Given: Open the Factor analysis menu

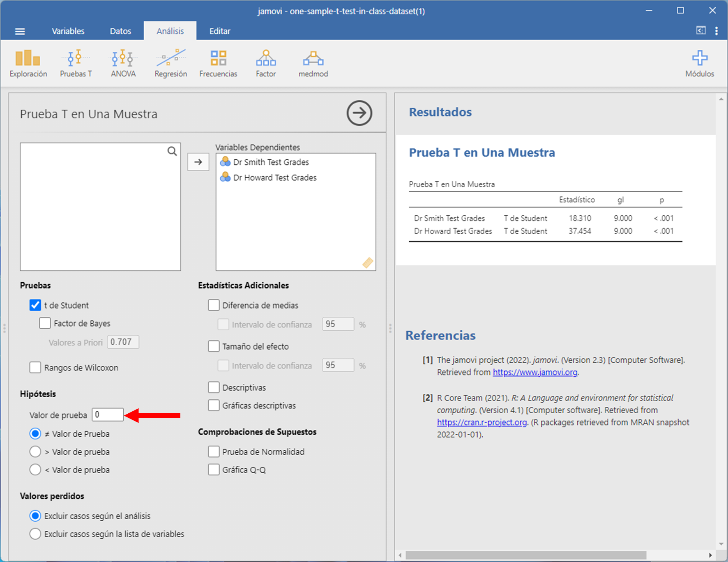Looking at the screenshot, I should point(266,63).
